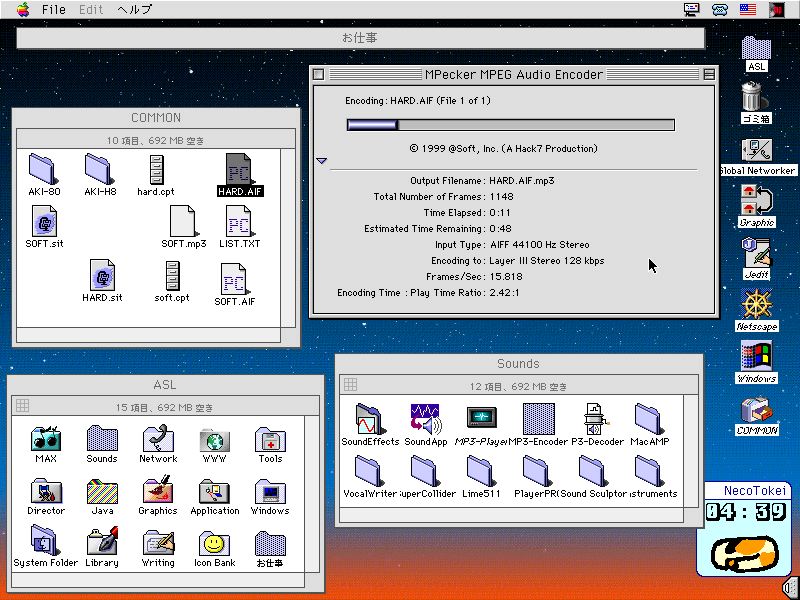The width and height of the screenshot is (800, 600).
Task: Open the application switcher menu at top right
Action: click(775, 9)
